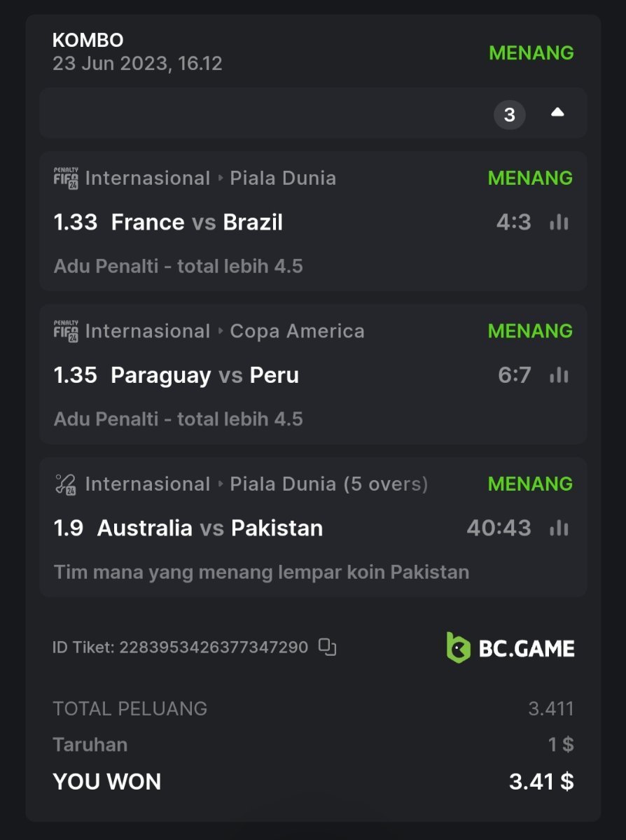Collapse the combo bet selections arrow
The image size is (626, 840).
pyautogui.click(x=557, y=113)
